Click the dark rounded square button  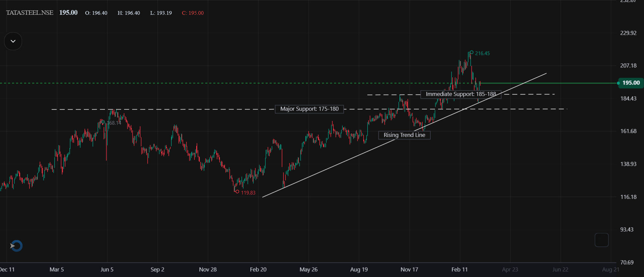tap(602, 240)
